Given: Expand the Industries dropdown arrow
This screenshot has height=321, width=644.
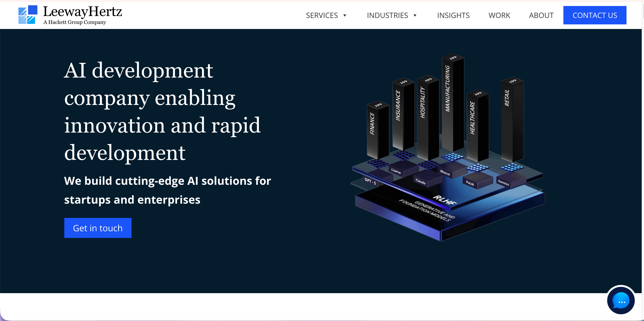Looking at the screenshot, I should (415, 15).
